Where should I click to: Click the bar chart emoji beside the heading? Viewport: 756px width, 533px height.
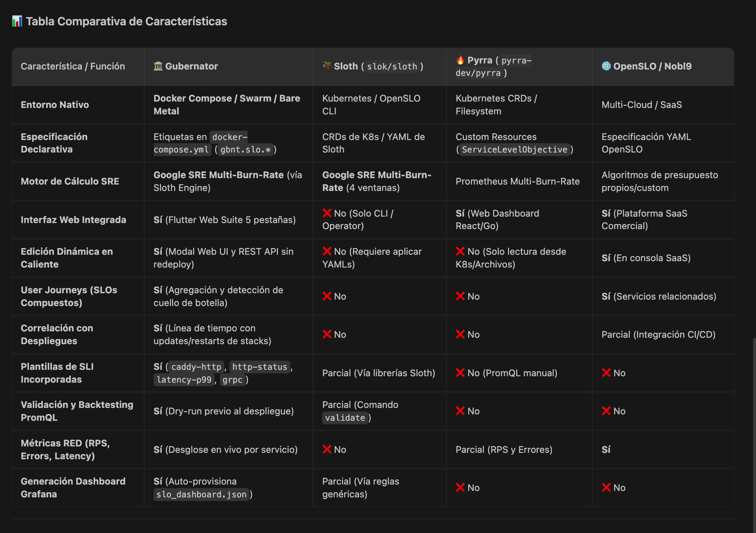(17, 21)
